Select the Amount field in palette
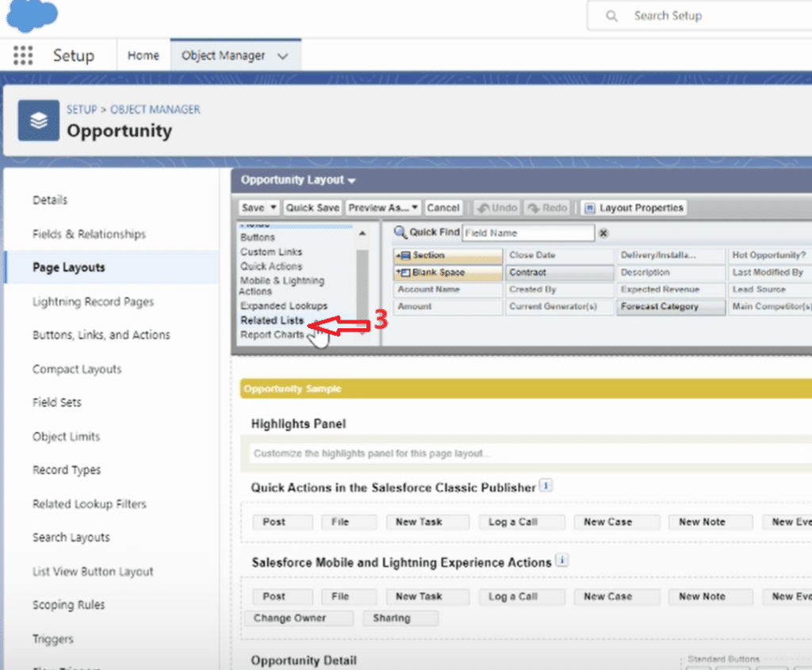The height and width of the screenshot is (670, 812). tap(448, 307)
